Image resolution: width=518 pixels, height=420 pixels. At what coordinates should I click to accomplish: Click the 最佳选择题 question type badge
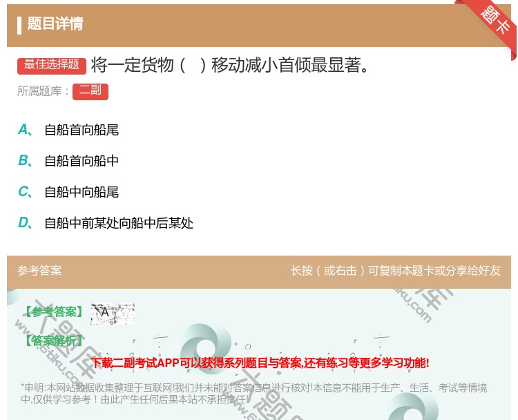click(x=52, y=66)
